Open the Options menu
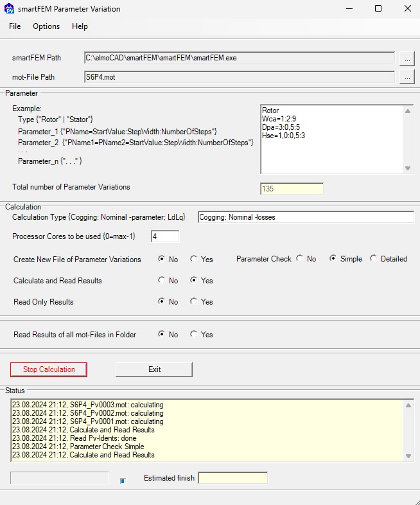 click(46, 26)
